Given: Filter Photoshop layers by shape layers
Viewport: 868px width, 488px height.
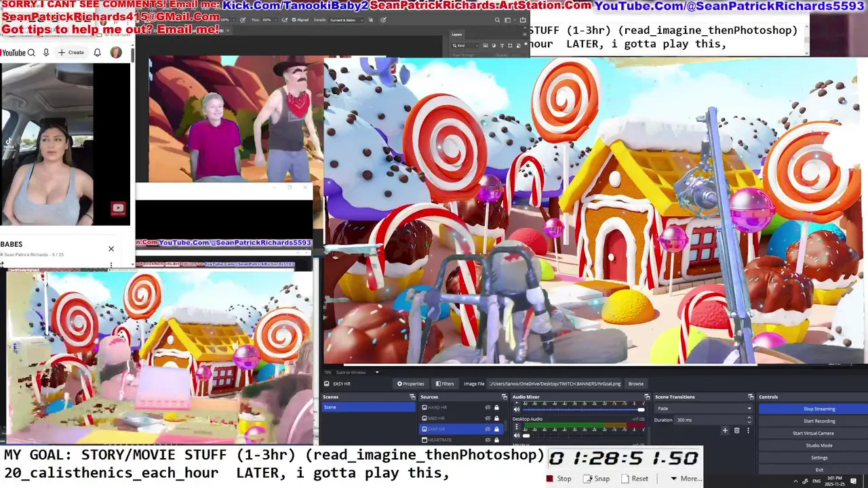Looking at the screenshot, I should point(510,45).
